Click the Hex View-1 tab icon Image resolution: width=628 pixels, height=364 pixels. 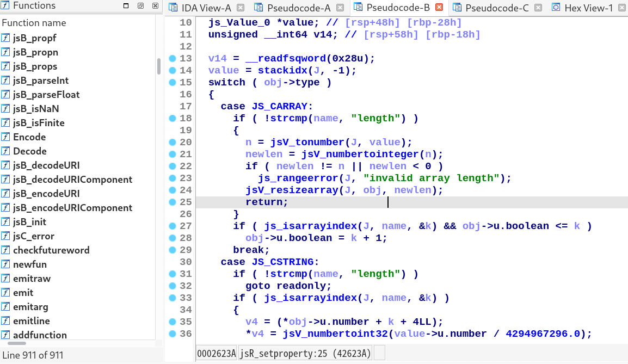click(556, 8)
